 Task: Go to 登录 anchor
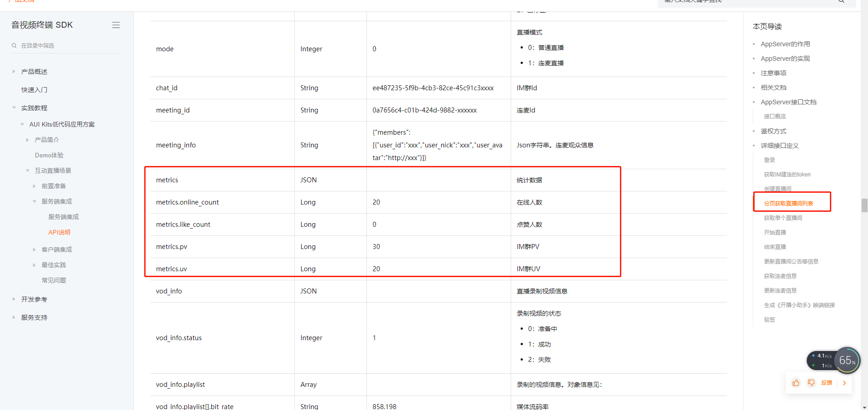[x=769, y=160]
